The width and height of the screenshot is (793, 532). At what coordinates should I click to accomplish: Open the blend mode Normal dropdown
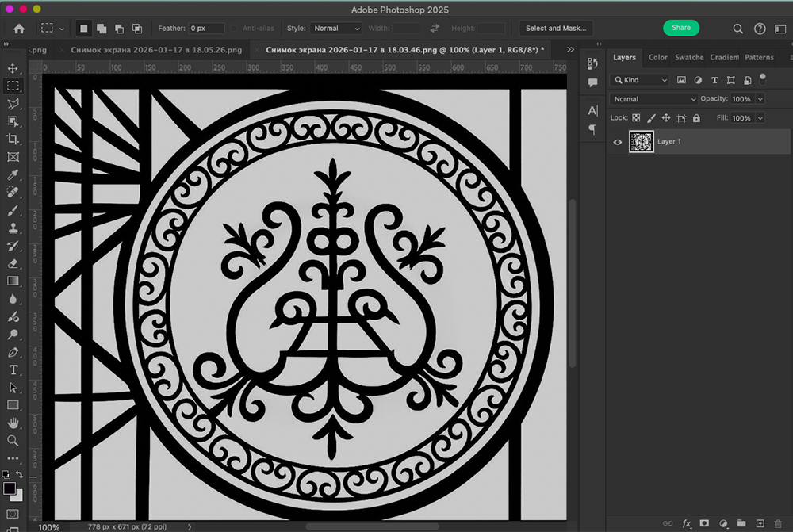653,99
